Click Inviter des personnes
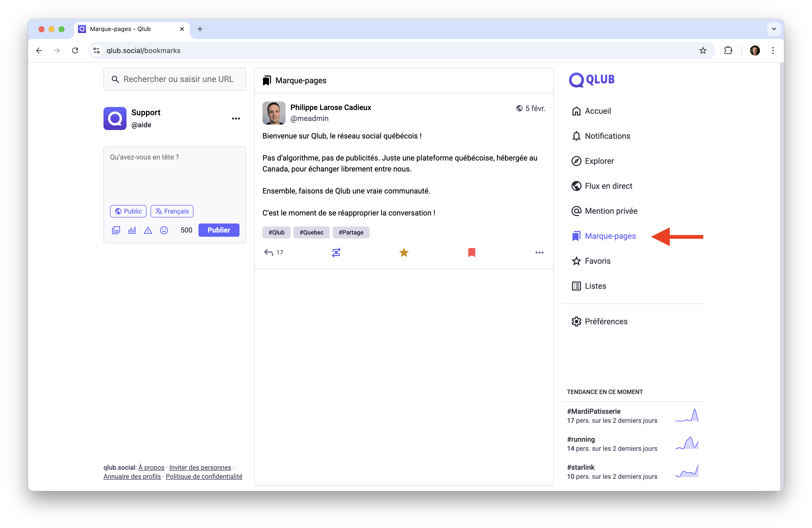This screenshot has width=812, height=528. (200, 468)
